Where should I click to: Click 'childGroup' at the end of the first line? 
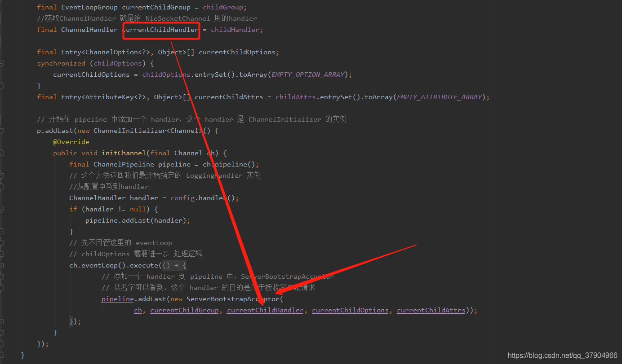[x=224, y=7]
